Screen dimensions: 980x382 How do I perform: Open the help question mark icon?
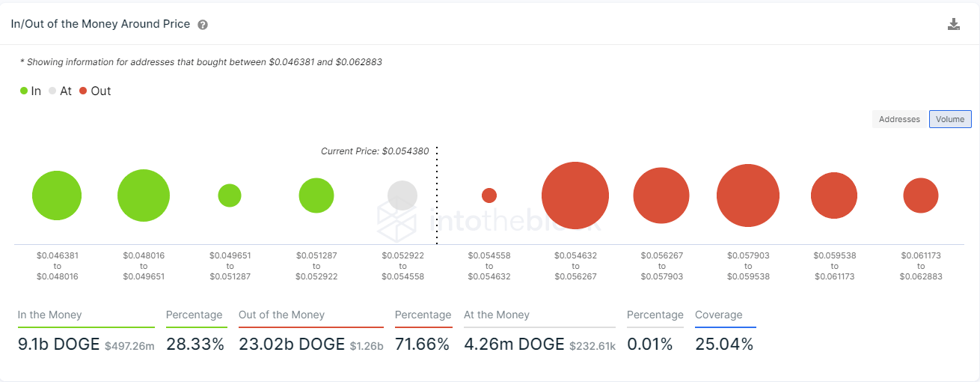(x=203, y=25)
